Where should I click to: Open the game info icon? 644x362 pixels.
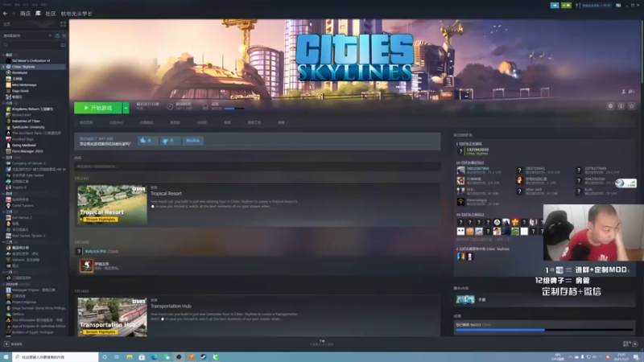click(x=621, y=106)
